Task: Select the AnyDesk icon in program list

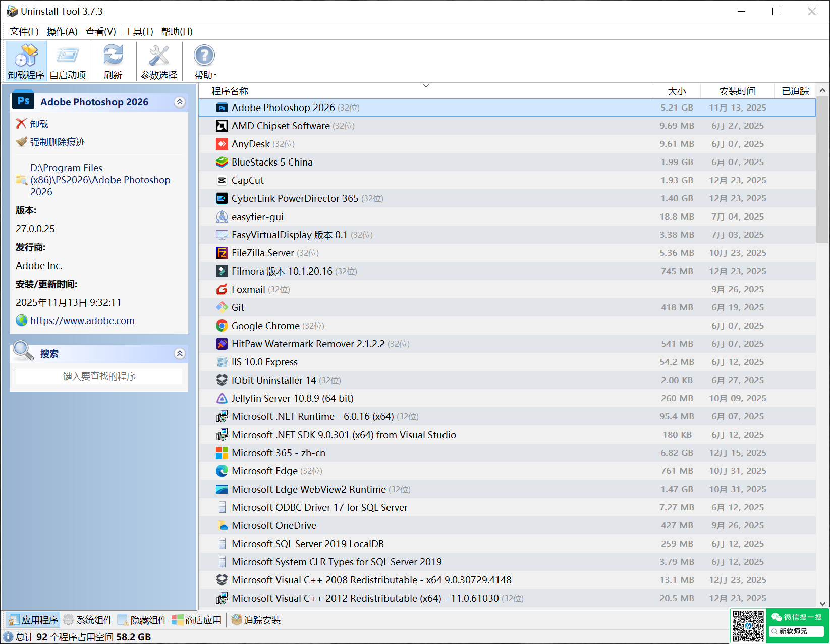Action: 222,144
